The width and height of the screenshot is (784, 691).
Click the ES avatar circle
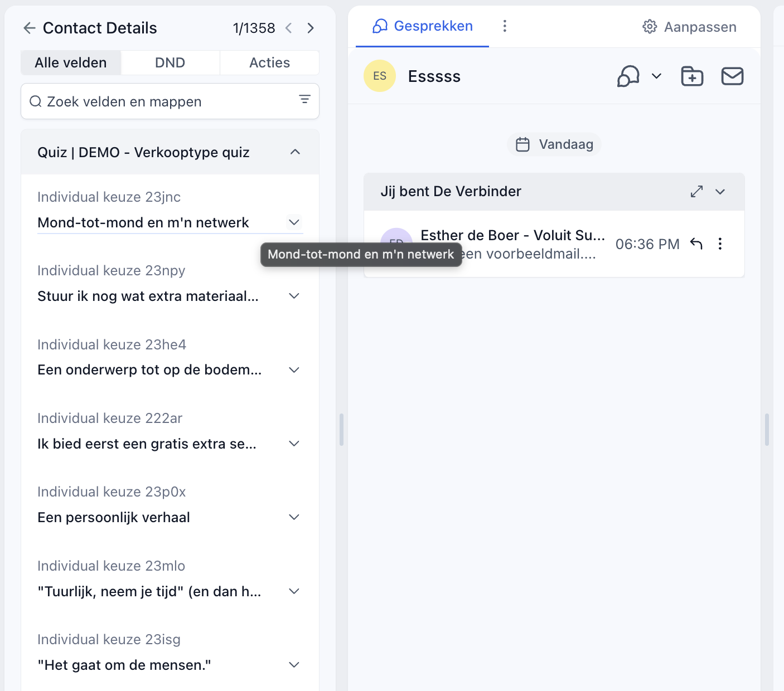380,76
